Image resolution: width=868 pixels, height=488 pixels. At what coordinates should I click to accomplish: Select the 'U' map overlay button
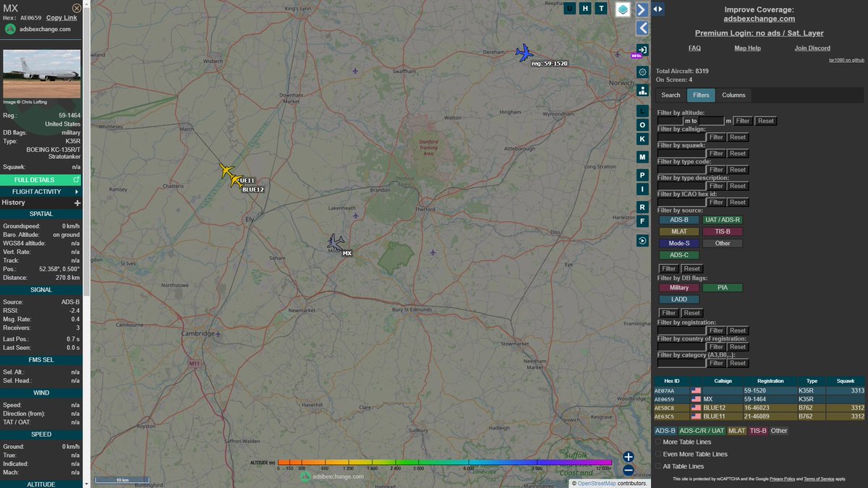click(570, 9)
